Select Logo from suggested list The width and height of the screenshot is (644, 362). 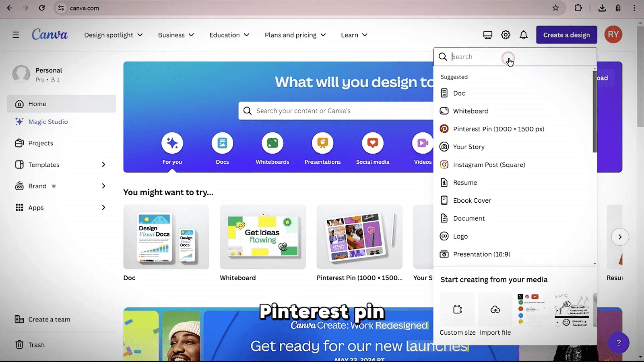514,236
